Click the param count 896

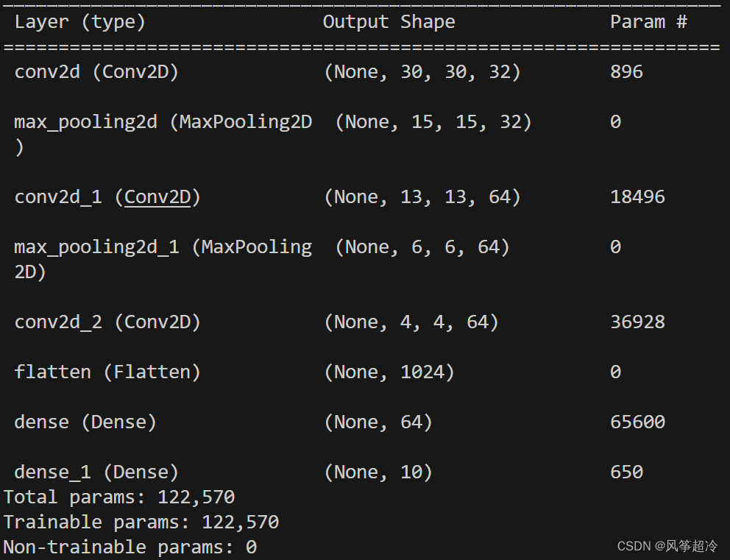tap(627, 72)
